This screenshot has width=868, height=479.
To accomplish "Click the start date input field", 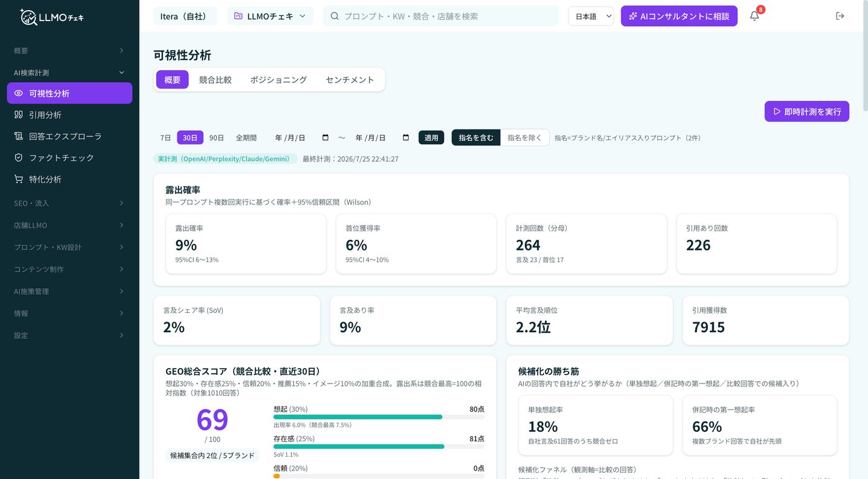I will pos(302,138).
